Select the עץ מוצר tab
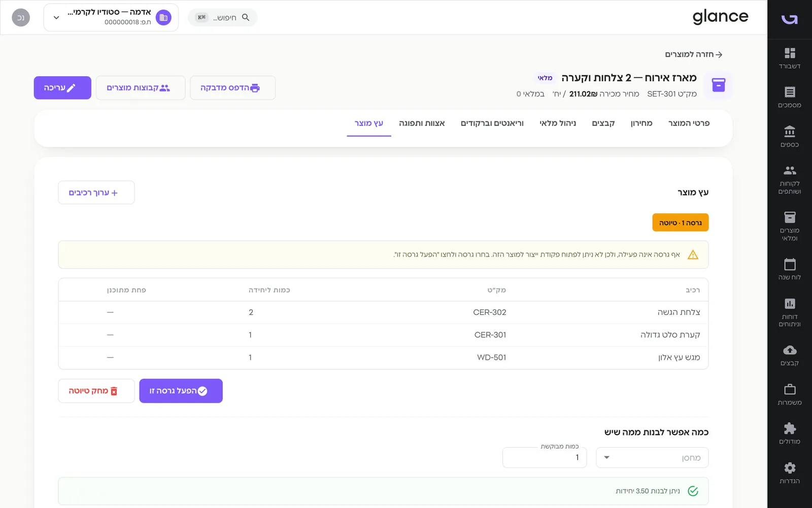Image resolution: width=812 pixels, height=508 pixels. [x=369, y=123]
